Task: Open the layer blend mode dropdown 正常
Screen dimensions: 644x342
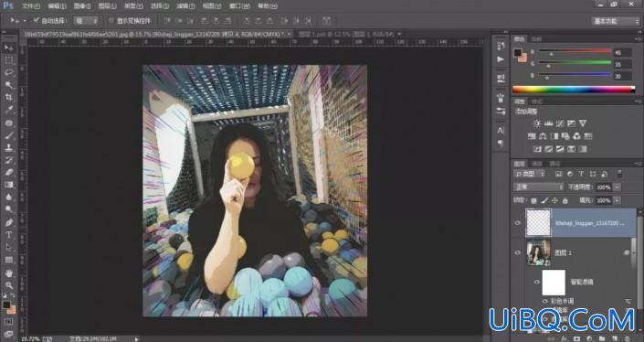Action: [x=538, y=187]
